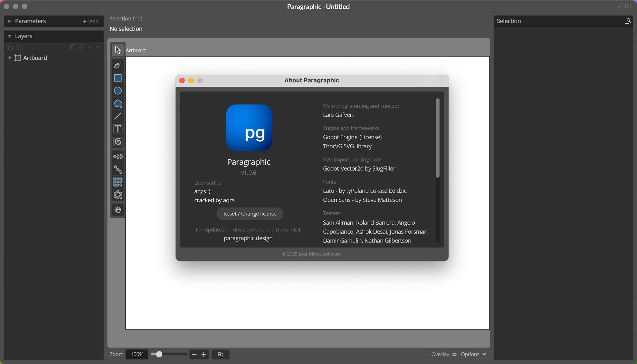The height and width of the screenshot is (364, 637).
Task: Toggle the Overlay eye visibility
Action: [455, 355]
